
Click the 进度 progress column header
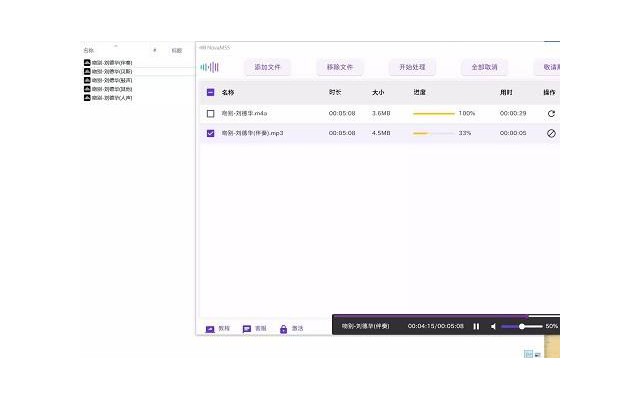(420, 92)
